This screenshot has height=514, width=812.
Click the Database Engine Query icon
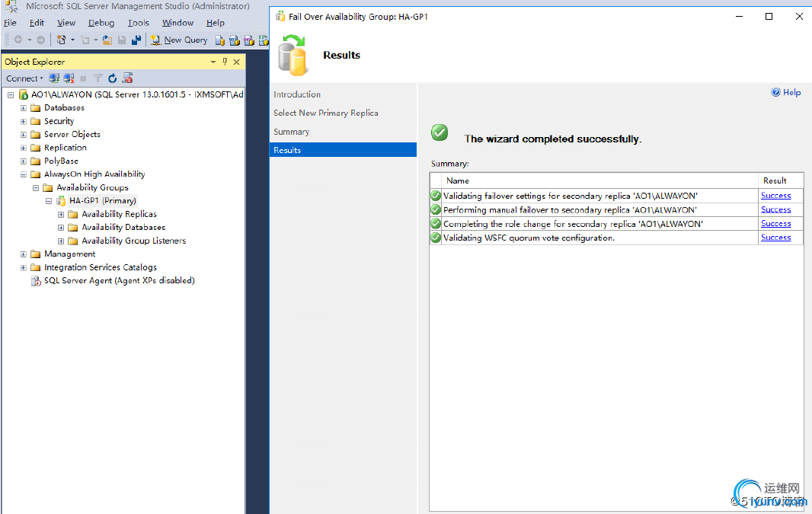(220, 40)
